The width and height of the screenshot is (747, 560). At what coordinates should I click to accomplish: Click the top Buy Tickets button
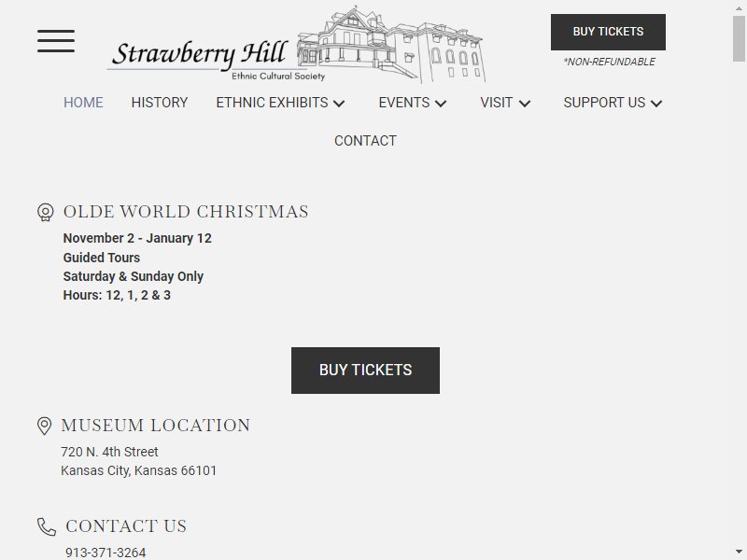pyautogui.click(x=609, y=32)
